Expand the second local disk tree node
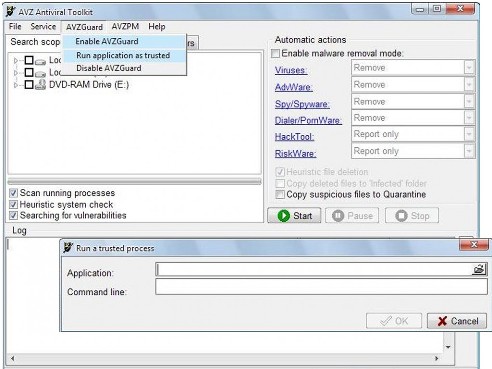492x369 pixels. (x=15, y=73)
